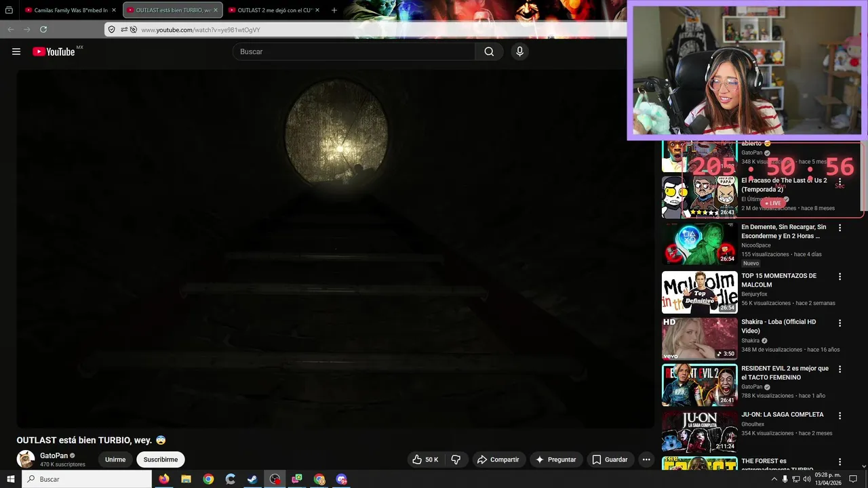Viewport: 868px width, 488px height.
Task: Click the Preguntar button
Action: click(556, 460)
